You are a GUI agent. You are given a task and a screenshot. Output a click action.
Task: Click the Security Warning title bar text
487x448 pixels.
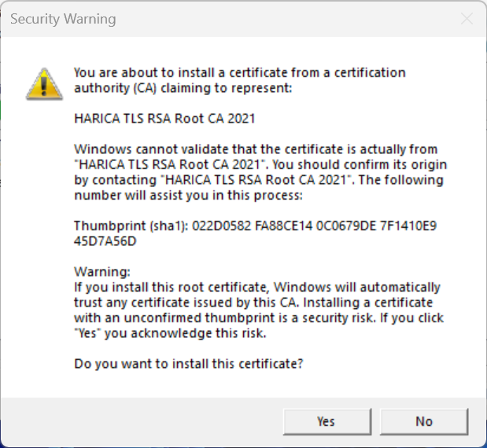coord(63,19)
